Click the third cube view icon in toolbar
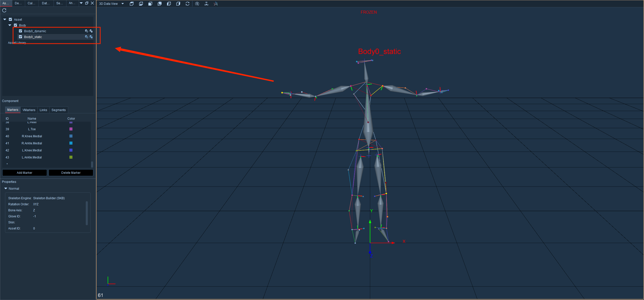The image size is (644, 300). click(x=150, y=4)
